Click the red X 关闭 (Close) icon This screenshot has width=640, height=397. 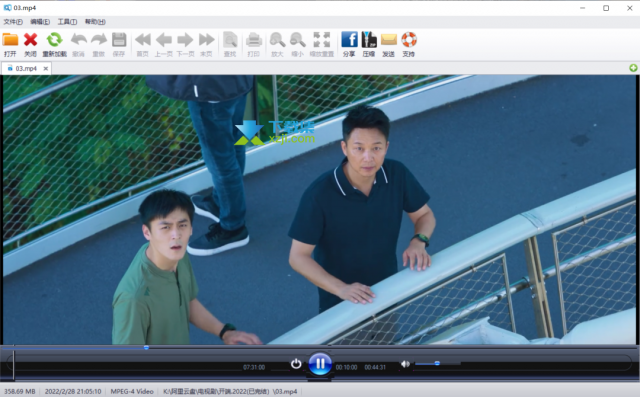[31, 40]
